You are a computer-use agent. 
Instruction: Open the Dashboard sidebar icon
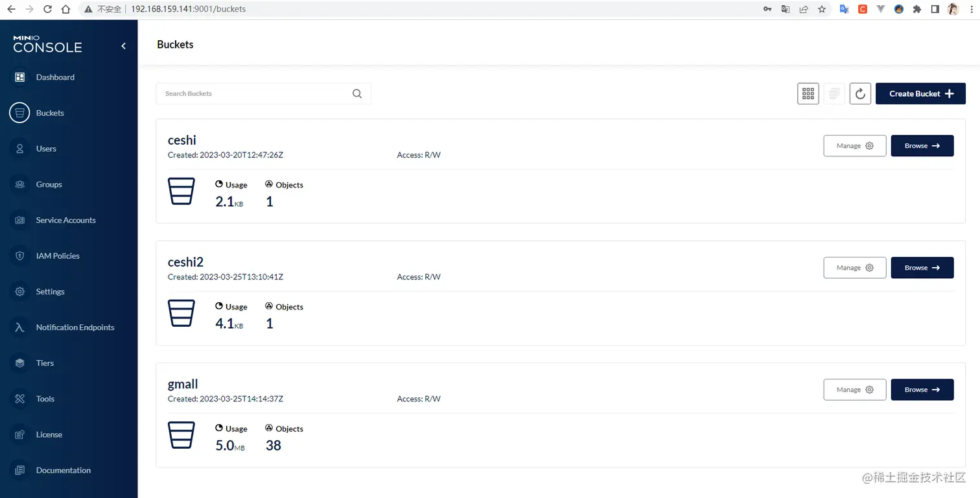(x=19, y=77)
